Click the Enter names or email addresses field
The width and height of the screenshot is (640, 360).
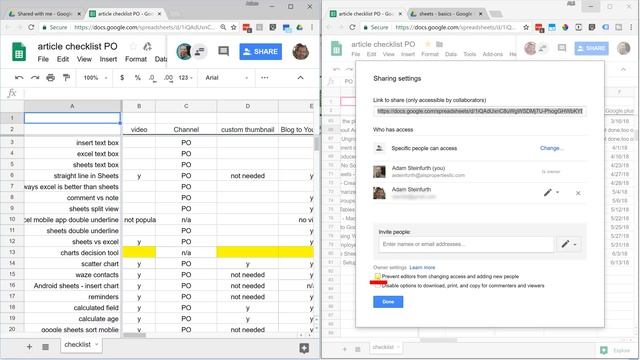click(x=466, y=244)
